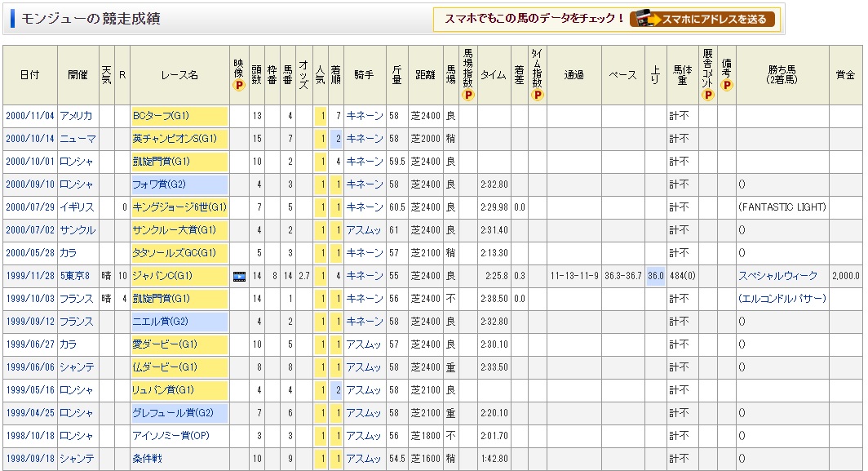
Task: Open the 1999/10/03 凱旋門賞(G1) date link
Action: (29, 299)
